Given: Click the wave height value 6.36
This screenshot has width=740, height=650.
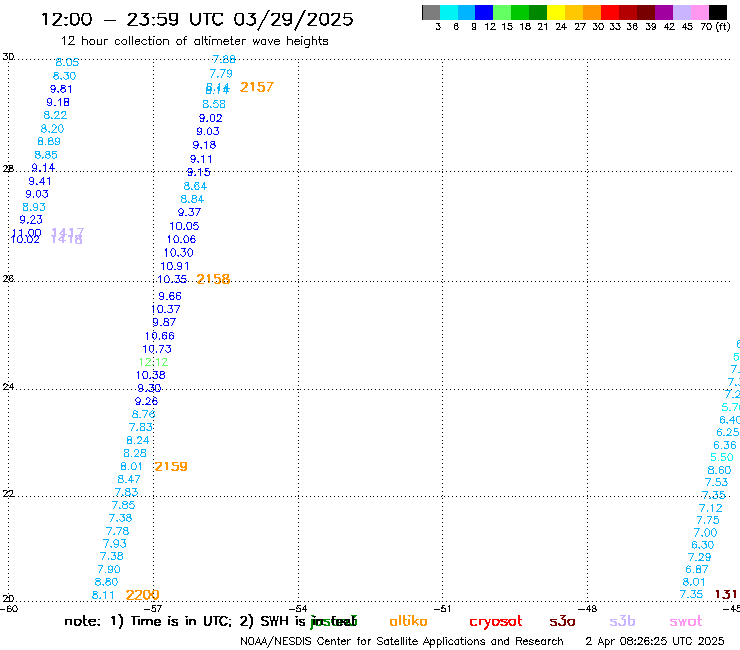Looking at the screenshot, I should [724, 445].
